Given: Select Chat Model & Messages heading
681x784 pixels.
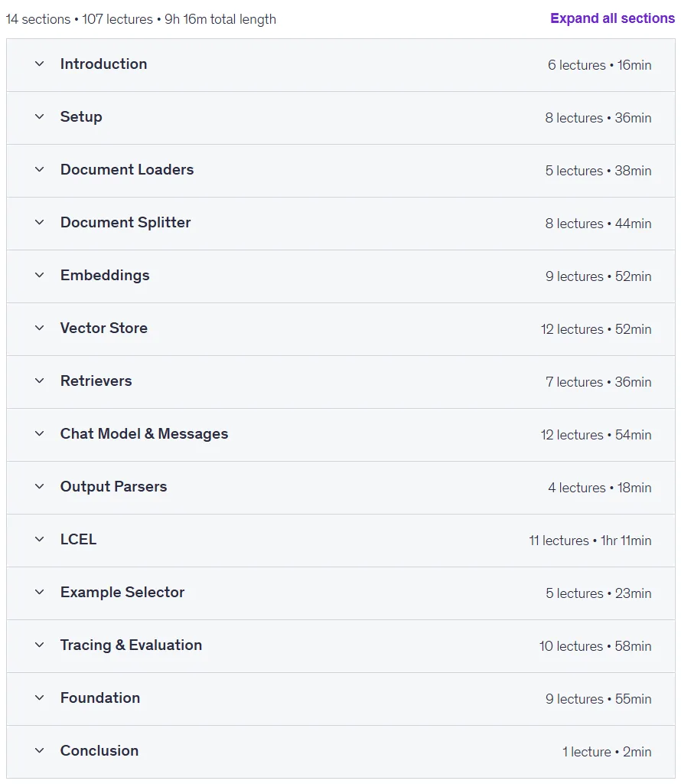Looking at the screenshot, I should pos(144,434).
